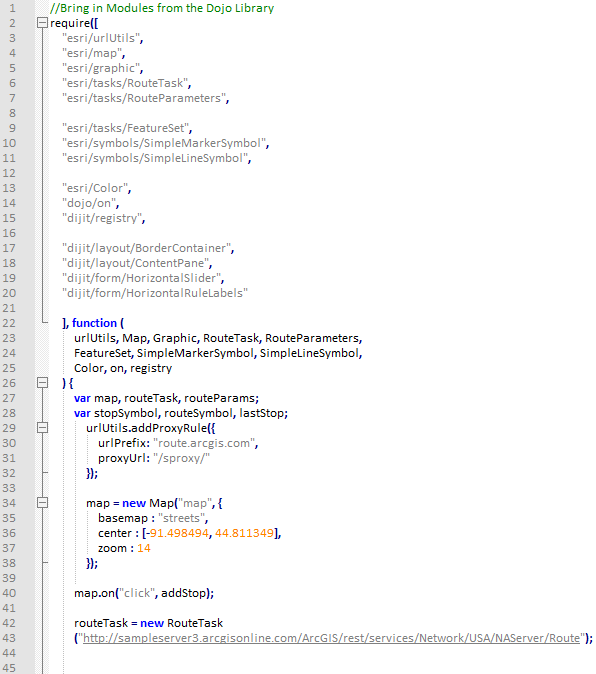
Task: Click the lastStop variable on line 28
Action: click(x=262, y=413)
